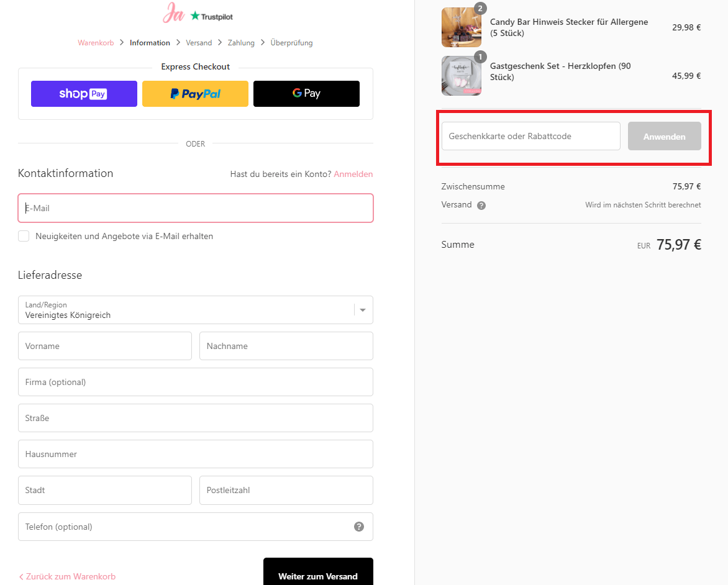Pay with Google Pay button

(306, 94)
